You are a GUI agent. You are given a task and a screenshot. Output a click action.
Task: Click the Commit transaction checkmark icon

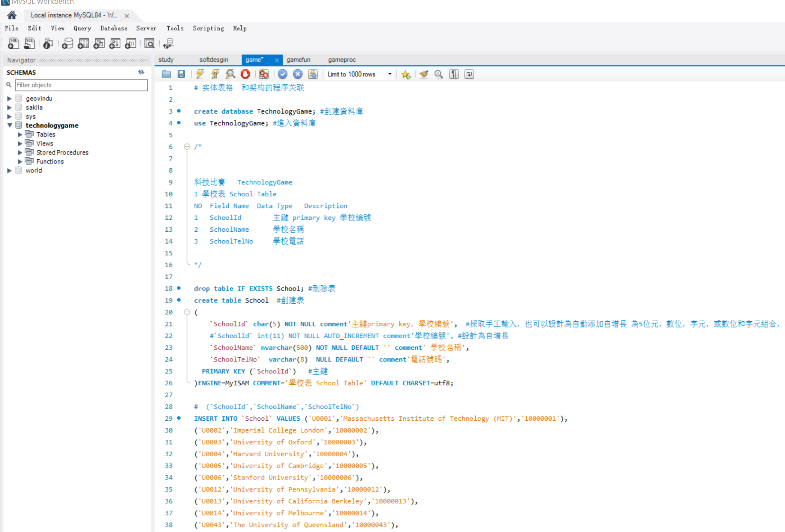coord(283,74)
